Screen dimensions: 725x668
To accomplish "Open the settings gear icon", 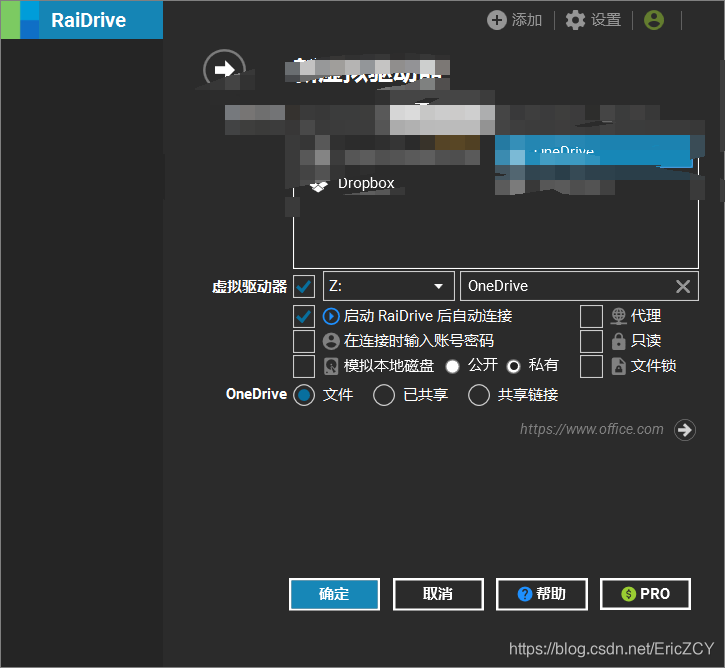I will coord(575,20).
